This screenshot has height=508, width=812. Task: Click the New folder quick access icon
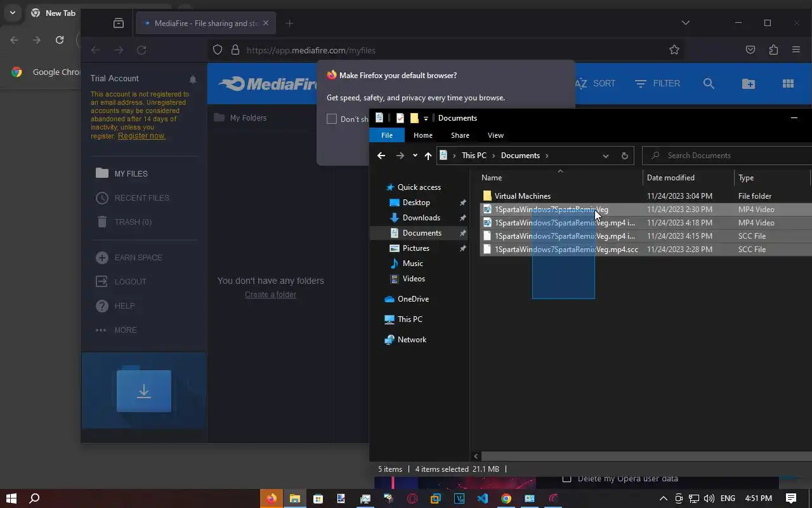(414, 118)
